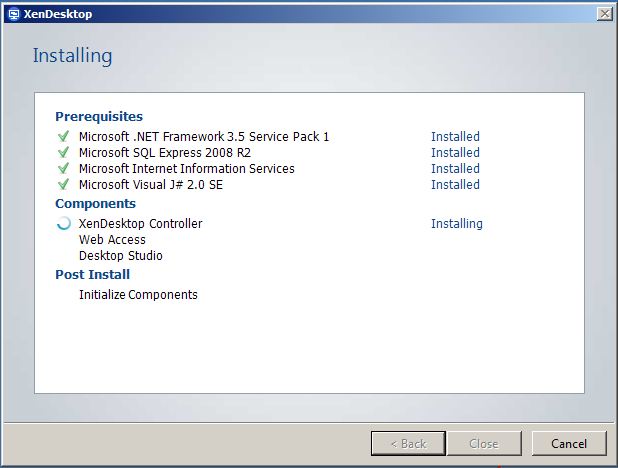Click the Microsoft Internet Information Services entry

click(187, 169)
